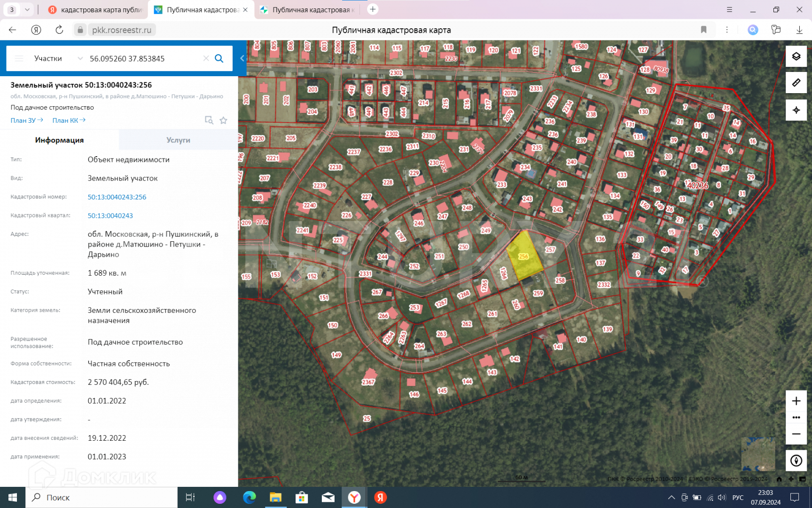Go back to previous page
This screenshot has height=508, width=812.
pos(13,30)
